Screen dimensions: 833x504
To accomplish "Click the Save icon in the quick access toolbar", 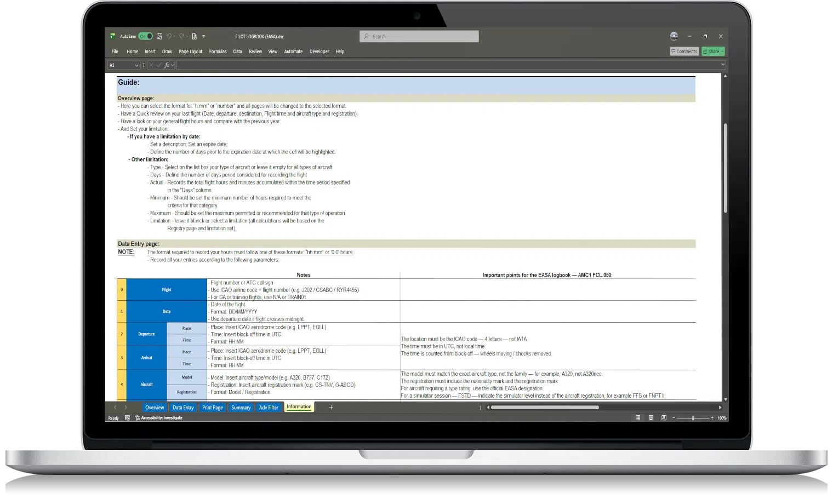I will coord(159,36).
